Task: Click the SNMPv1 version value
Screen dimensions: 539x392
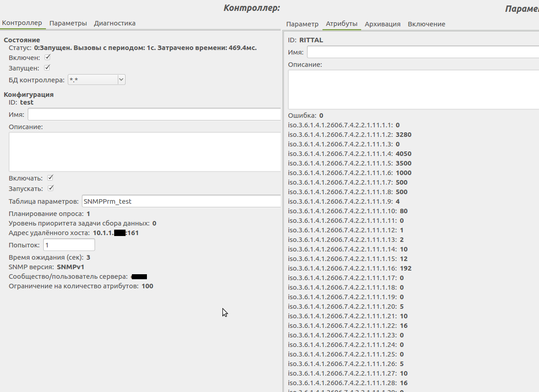Action: pyautogui.click(x=71, y=267)
